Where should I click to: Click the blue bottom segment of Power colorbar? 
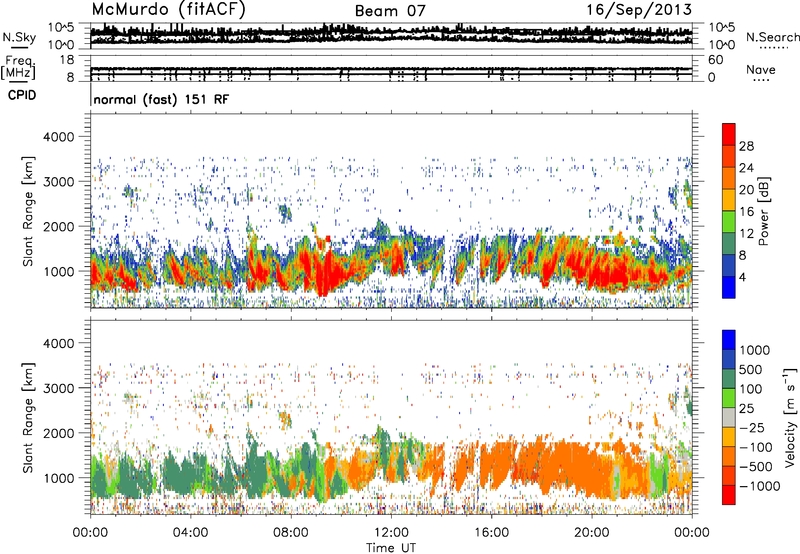point(729,287)
